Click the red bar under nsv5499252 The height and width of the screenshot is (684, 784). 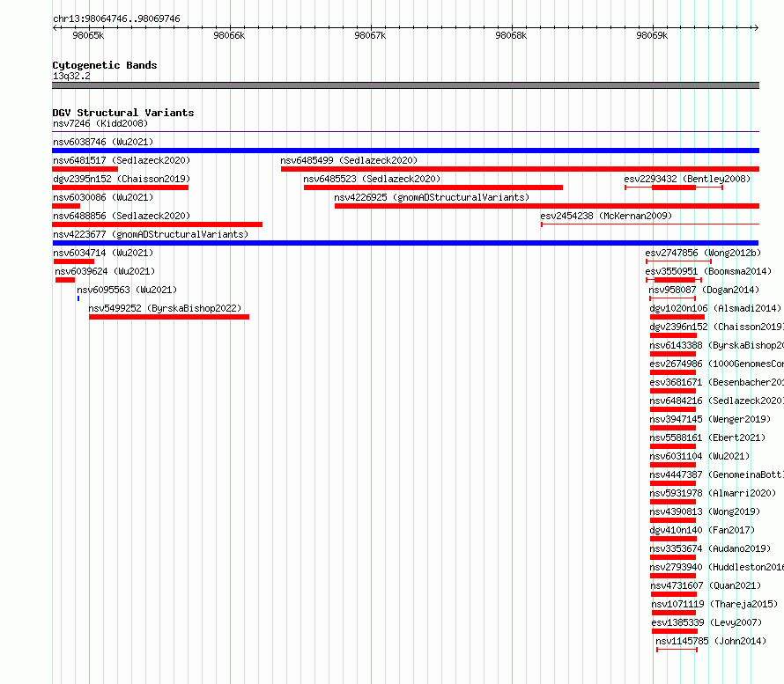[169, 317]
